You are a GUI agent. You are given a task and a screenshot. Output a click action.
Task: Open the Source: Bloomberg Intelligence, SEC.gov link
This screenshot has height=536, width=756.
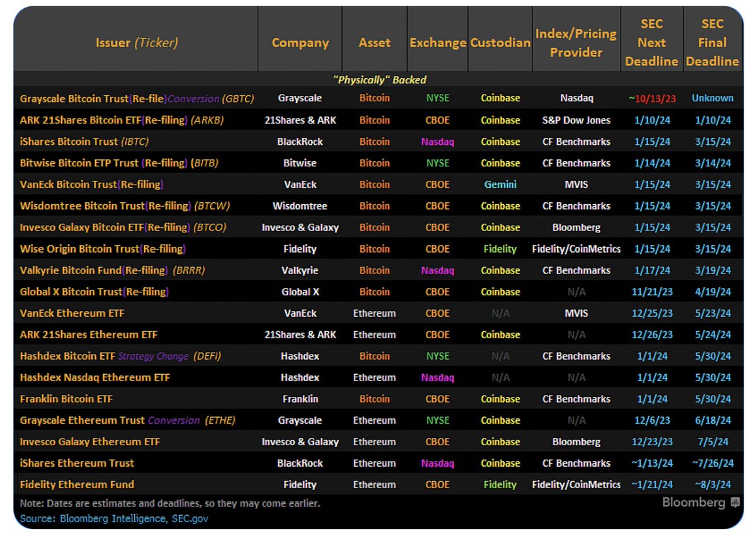(x=114, y=518)
